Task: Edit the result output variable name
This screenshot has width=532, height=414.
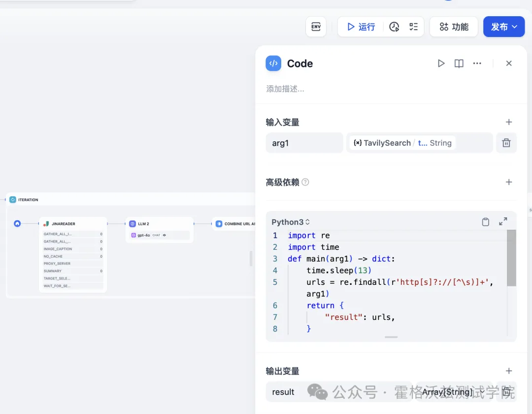Action: pyautogui.click(x=338, y=392)
